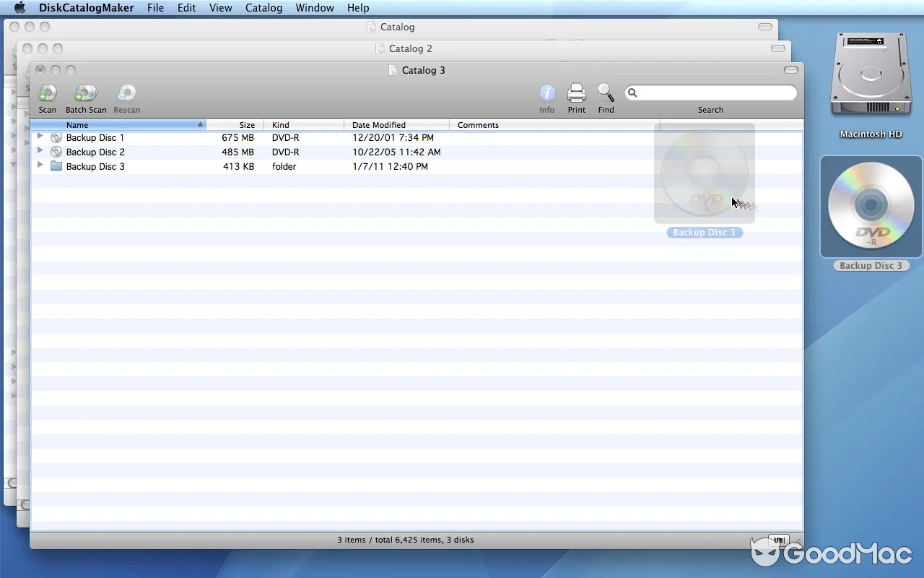Open the Catalog menu
This screenshot has width=924, height=578.
click(x=263, y=8)
